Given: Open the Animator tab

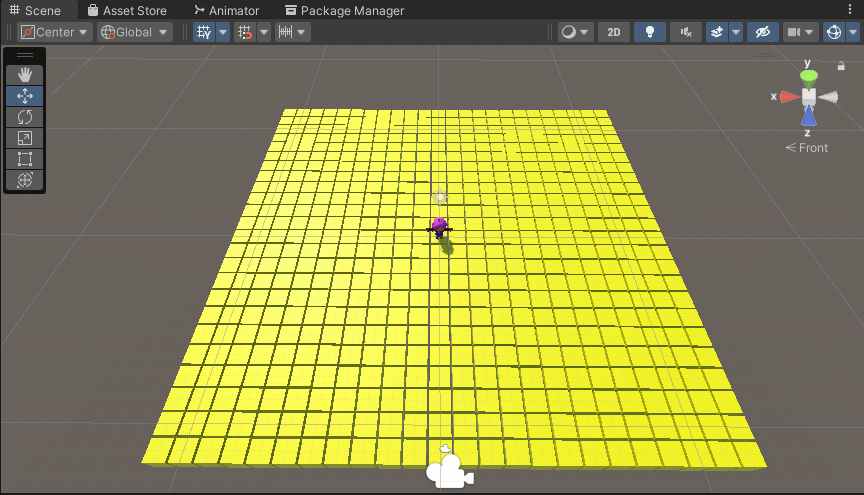Looking at the screenshot, I should (x=226, y=10).
